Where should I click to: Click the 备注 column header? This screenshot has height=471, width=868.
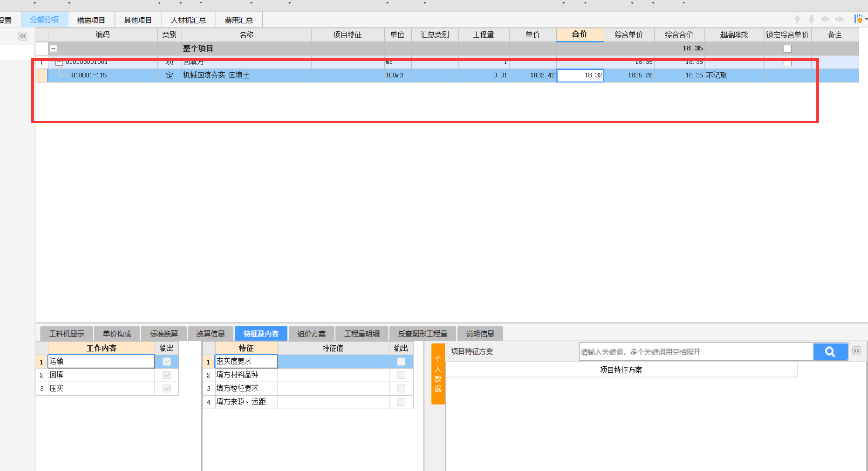coord(835,35)
